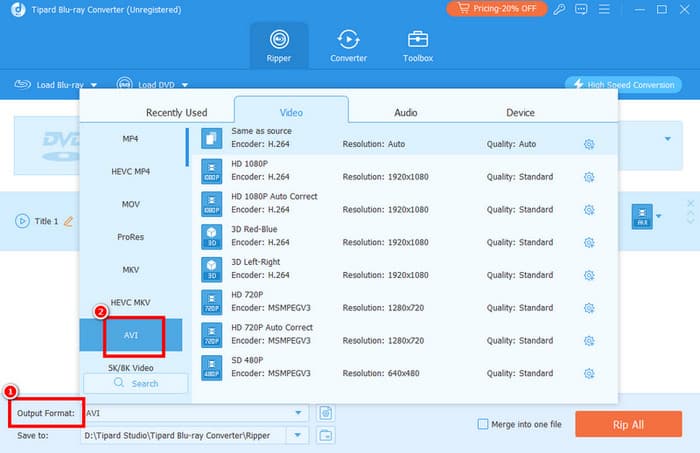
Task: Enable Merge into one file
Action: click(x=483, y=424)
